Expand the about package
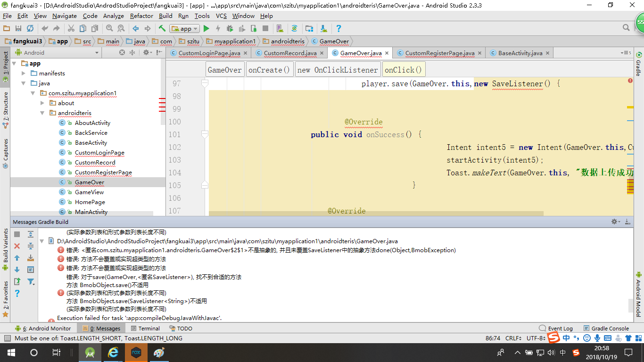Viewport: 644px width, 362px height. click(42, 103)
